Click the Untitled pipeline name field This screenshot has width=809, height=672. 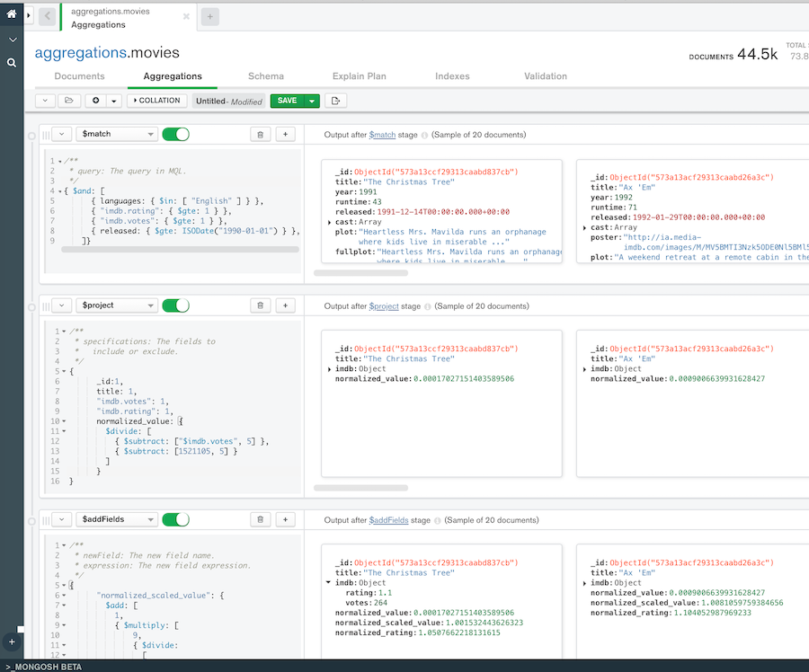pyautogui.click(x=229, y=102)
